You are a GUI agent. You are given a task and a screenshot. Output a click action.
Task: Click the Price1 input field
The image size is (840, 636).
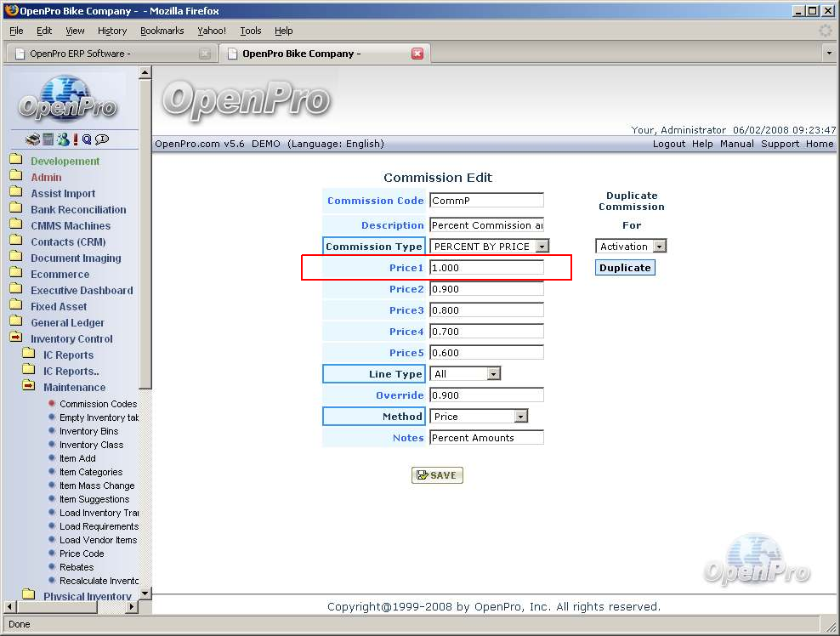(486, 268)
